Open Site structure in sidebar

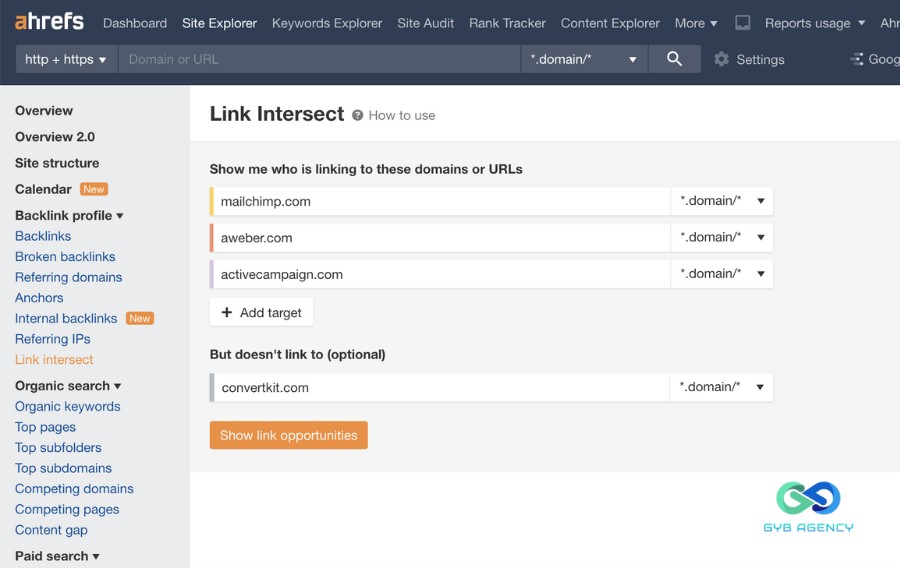pyautogui.click(x=57, y=163)
